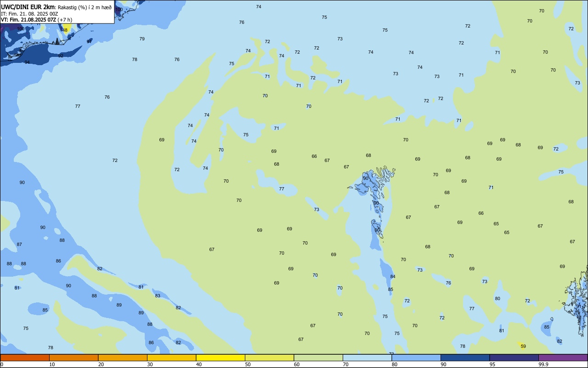
Task: Click the 'Rakastig (%) í 2 m hæð' label
Action: (x=85, y=7)
